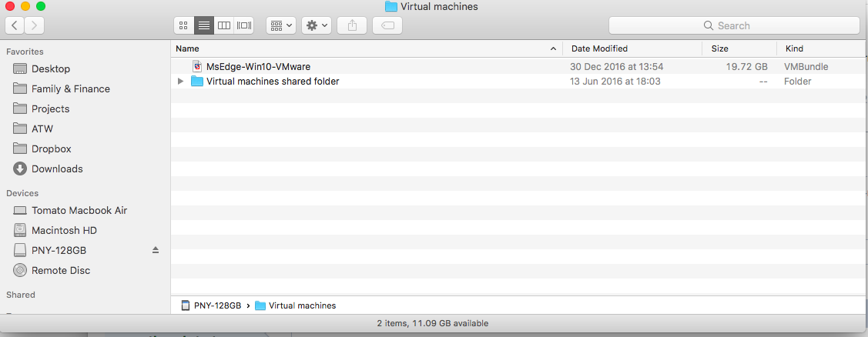This screenshot has height=337, width=868.
Task: Click the Devices section header
Action: tap(22, 193)
